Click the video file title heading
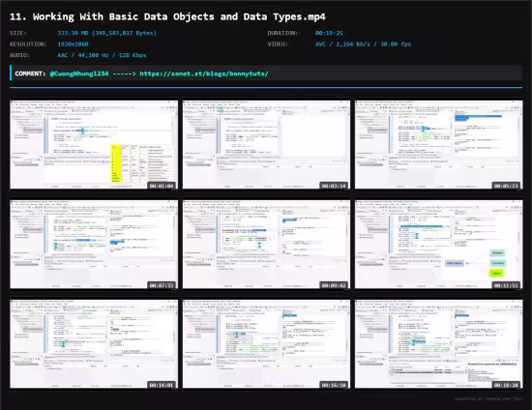This screenshot has height=410, width=532. coord(167,16)
